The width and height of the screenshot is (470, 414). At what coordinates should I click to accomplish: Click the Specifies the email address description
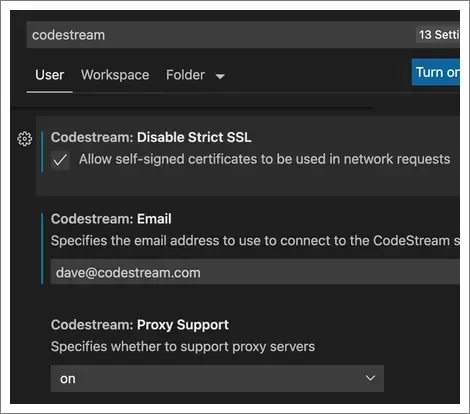coord(255,241)
